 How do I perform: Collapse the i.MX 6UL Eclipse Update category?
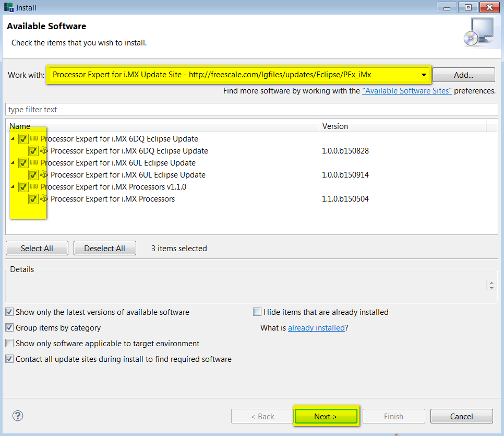click(13, 163)
